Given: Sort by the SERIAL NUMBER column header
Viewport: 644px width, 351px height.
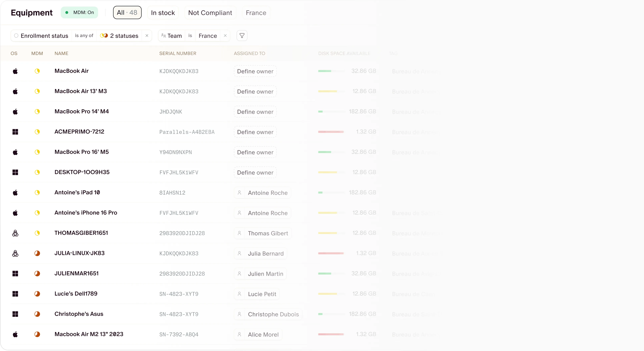Looking at the screenshot, I should coord(178,53).
